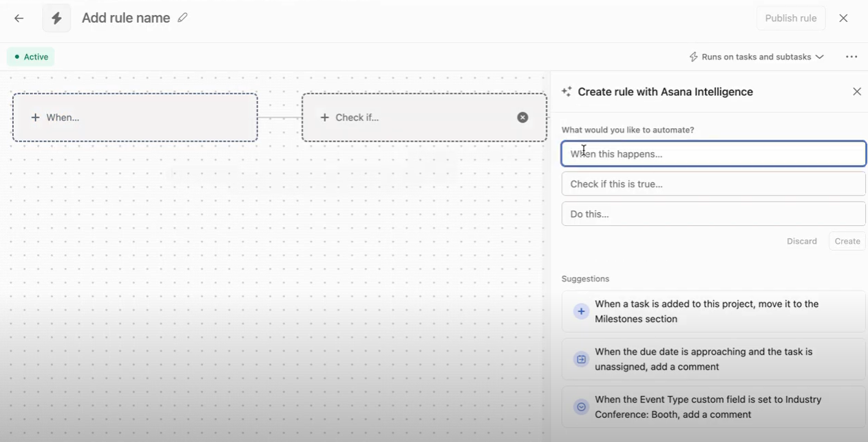Viewport: 868px width, 442px height.
Task: Close the Asana Intelligence panel
Action: [x=857, y=92]
